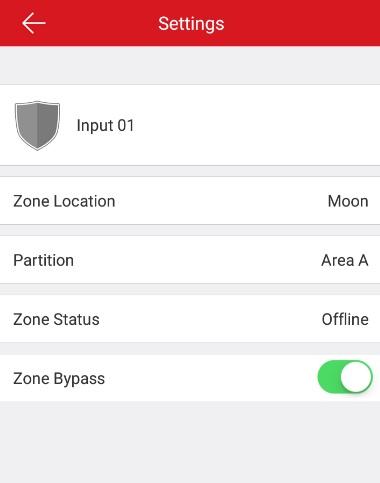Open the Partition setting row
The image size is (380, 483).
(x=190, y=260)
